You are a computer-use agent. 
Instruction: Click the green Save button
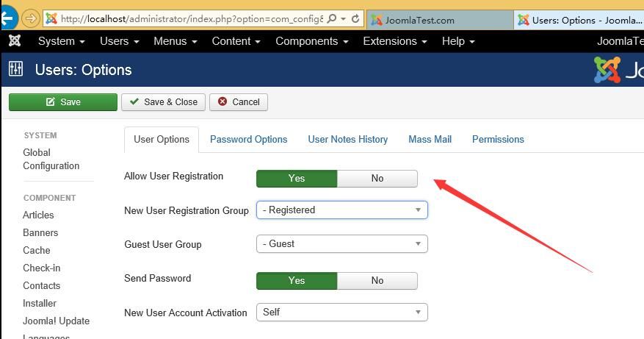[63, 102]
